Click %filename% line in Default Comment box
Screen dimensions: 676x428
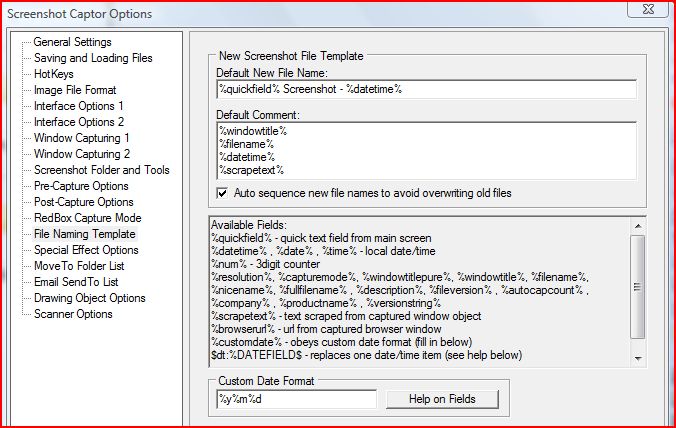click(246, 144)
